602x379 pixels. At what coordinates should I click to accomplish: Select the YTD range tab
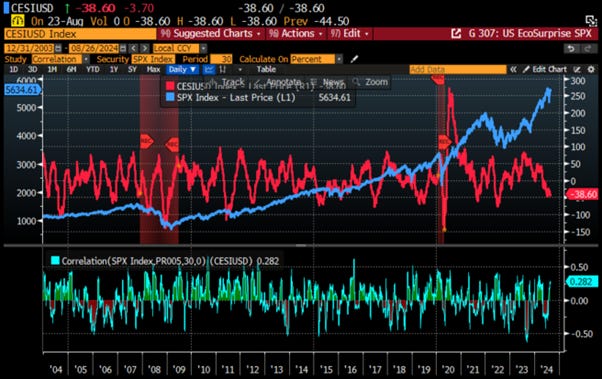93,70
